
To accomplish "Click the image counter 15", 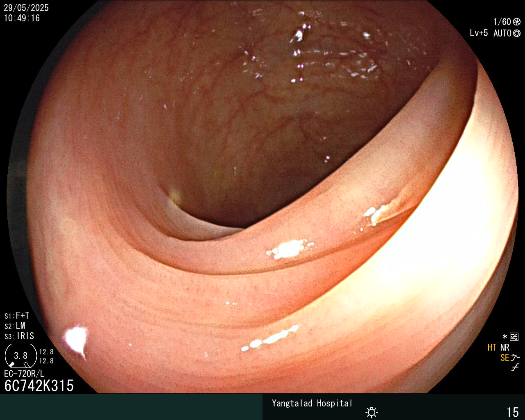I will point(513,412).
